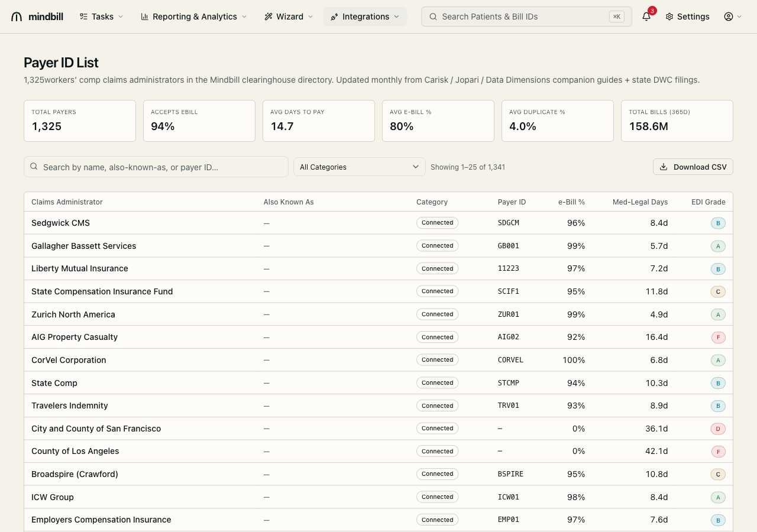Click the EDI grade C badge for State Compensation Insurance Fund

(718, 291)
